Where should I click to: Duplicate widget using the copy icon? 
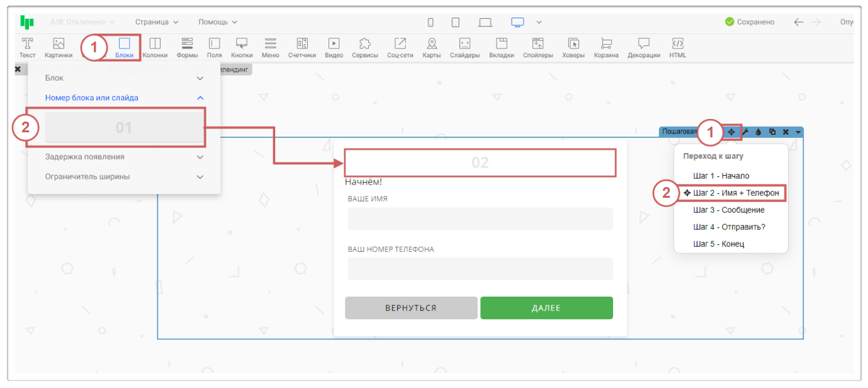click(772, 132)
